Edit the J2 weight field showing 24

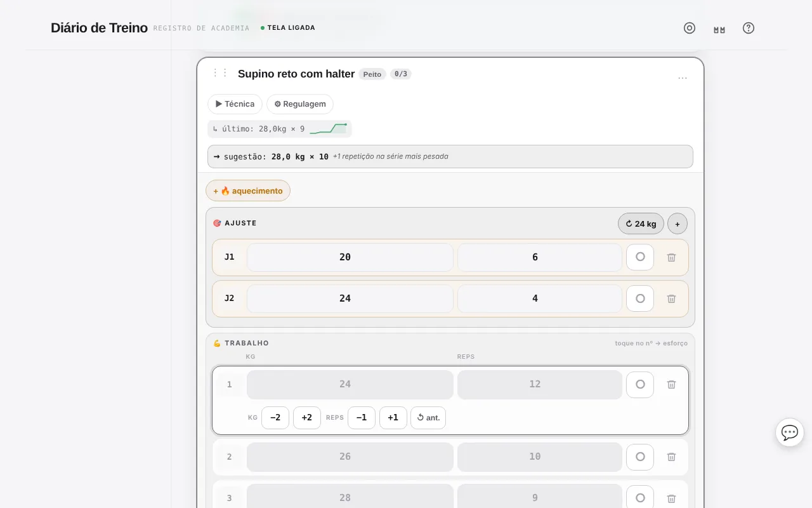(x=350, y=298)
